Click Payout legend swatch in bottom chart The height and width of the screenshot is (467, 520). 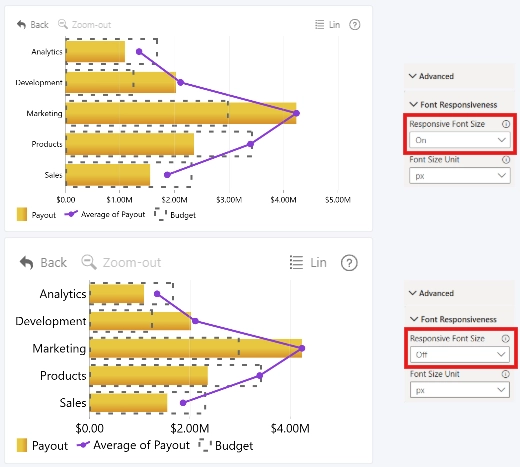pyautogui.click(x=22, y=445)
